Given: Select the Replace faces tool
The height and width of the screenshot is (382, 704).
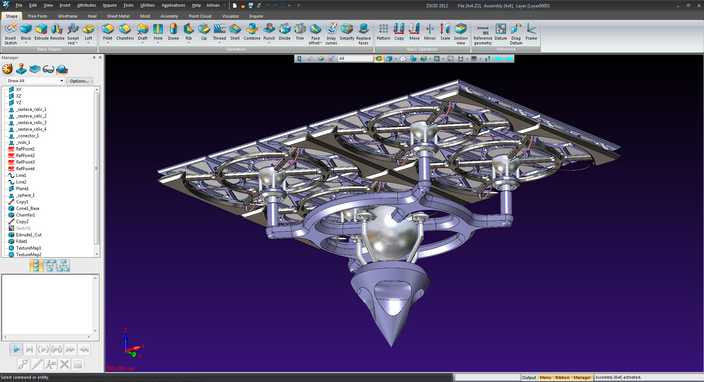Looking at the screenshot, I should point(363,33).
